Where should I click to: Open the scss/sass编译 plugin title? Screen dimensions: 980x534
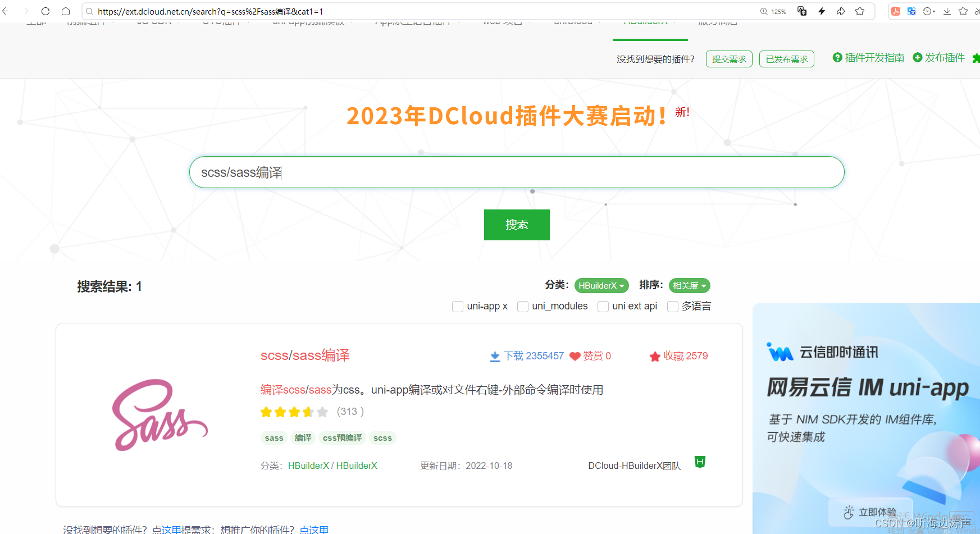point(305,355)
